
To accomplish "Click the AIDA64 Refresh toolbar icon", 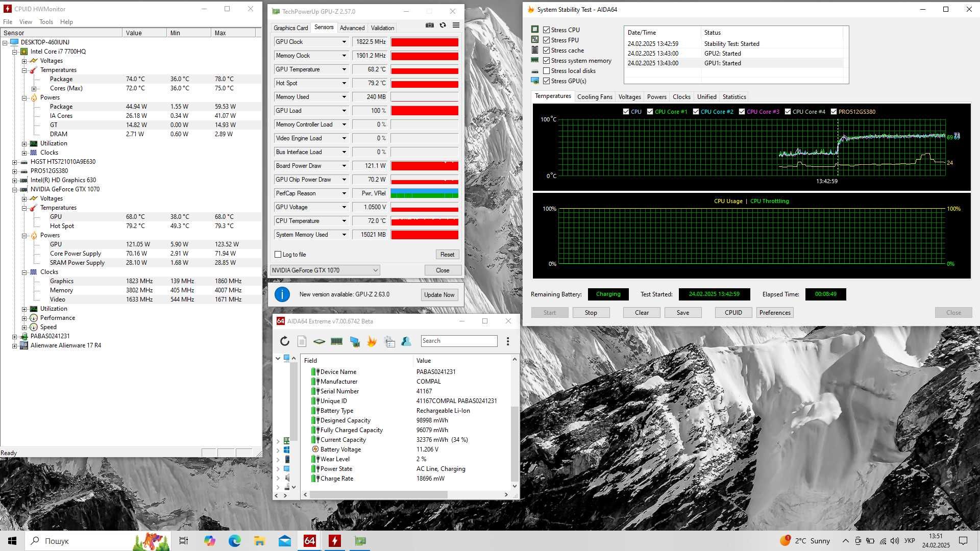I will tap(285, 341).
